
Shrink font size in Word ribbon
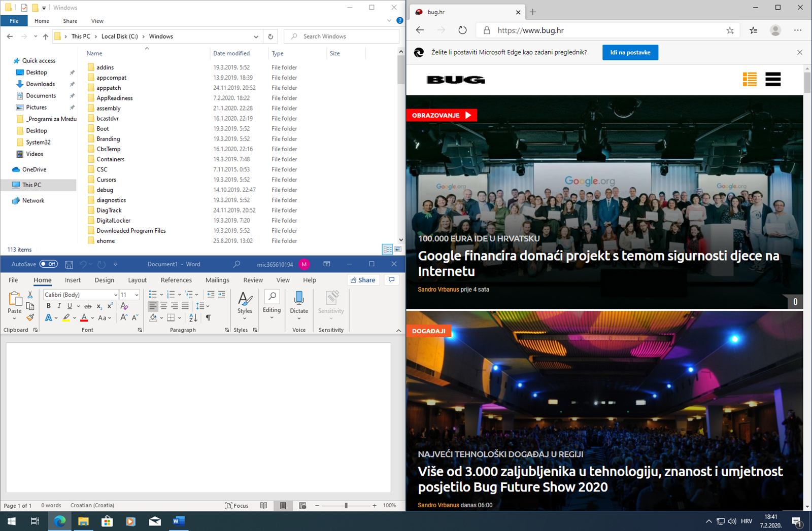point(135,318)
